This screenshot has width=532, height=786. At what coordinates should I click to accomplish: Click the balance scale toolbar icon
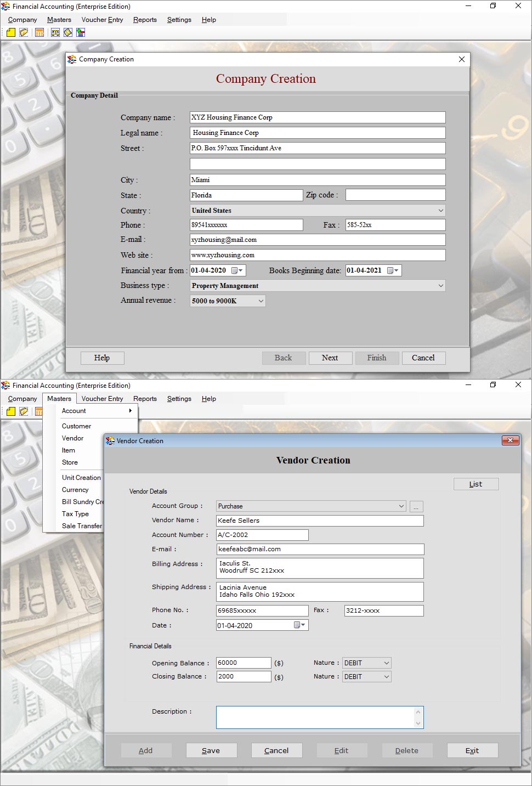(55, 32)
